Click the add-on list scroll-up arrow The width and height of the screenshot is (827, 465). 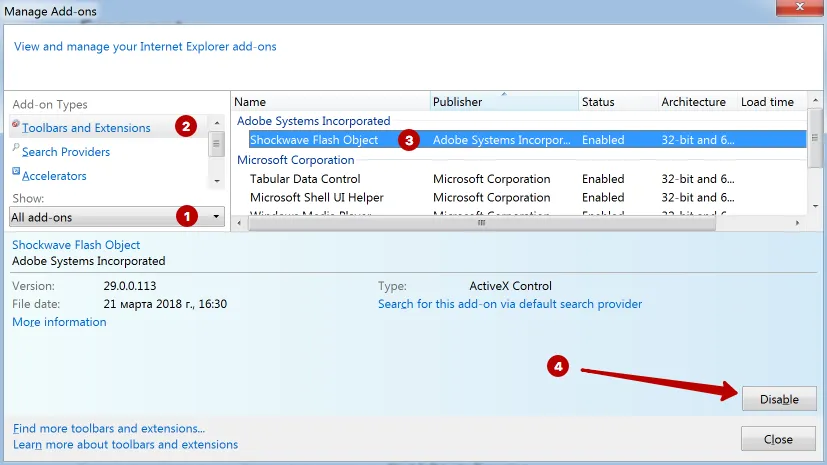(x=815, y=100)
